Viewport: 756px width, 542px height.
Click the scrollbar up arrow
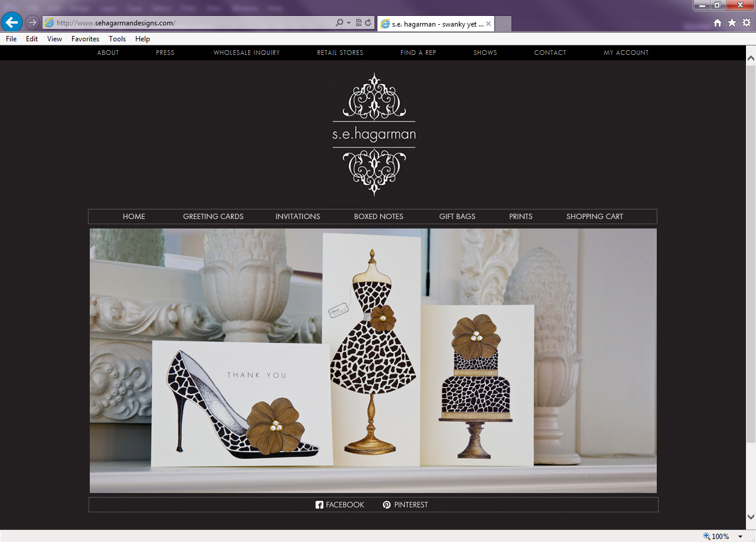(751, 58)
